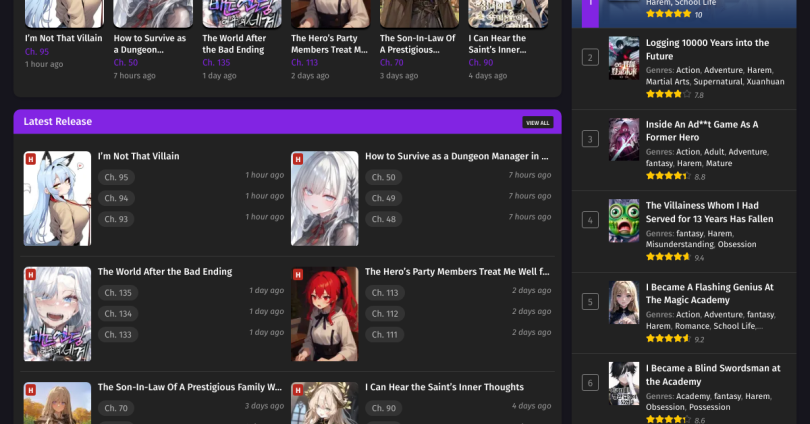Open Inside An Ad**t Game sidebar cover
This screenshot has width=810, height=424.
click(x=624, y=139)
